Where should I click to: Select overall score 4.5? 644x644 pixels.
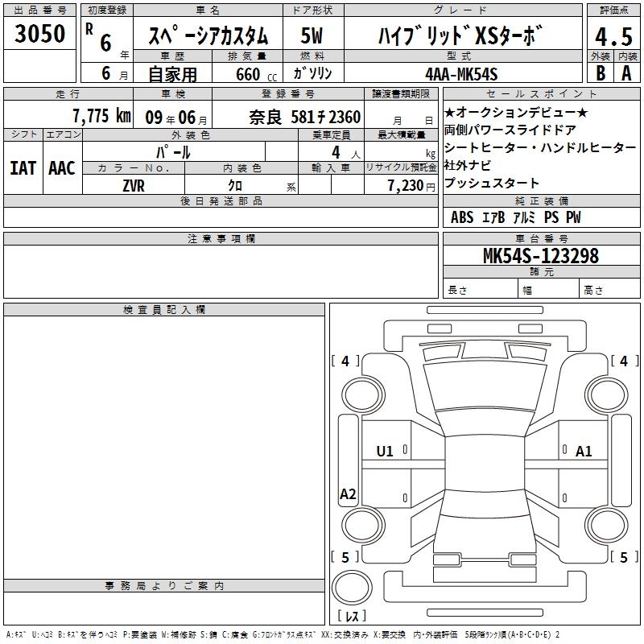613,36
